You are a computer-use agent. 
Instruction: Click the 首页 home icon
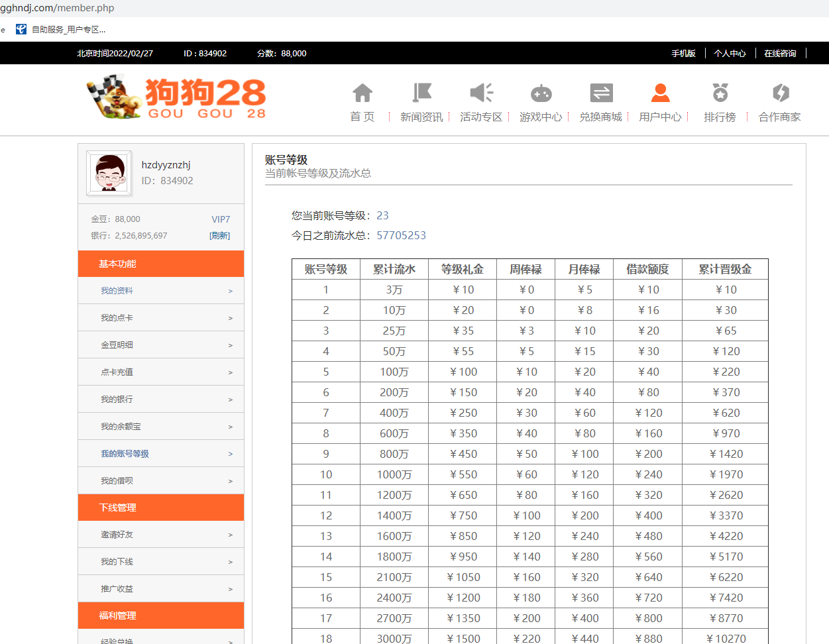click(x=362, y=93)
